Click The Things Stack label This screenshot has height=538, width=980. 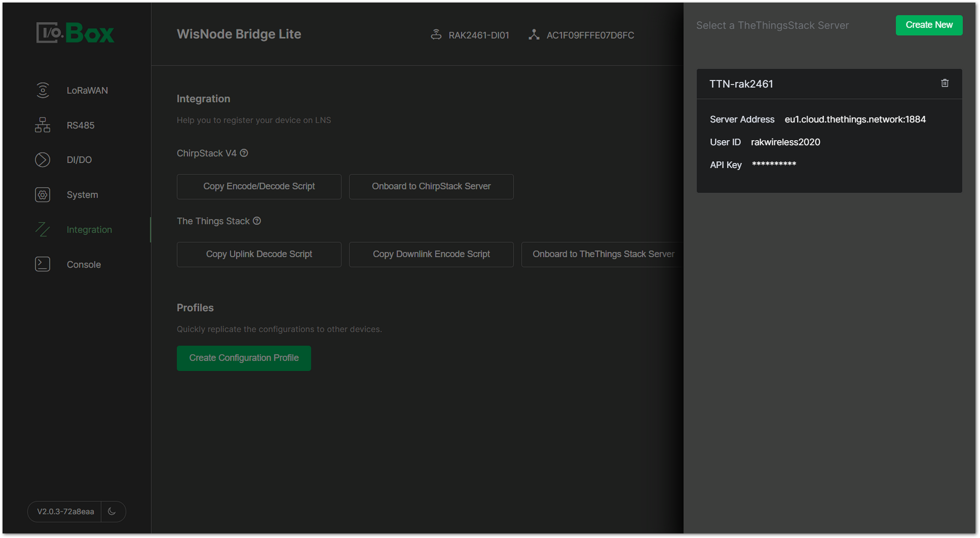[x=213, y=221]
